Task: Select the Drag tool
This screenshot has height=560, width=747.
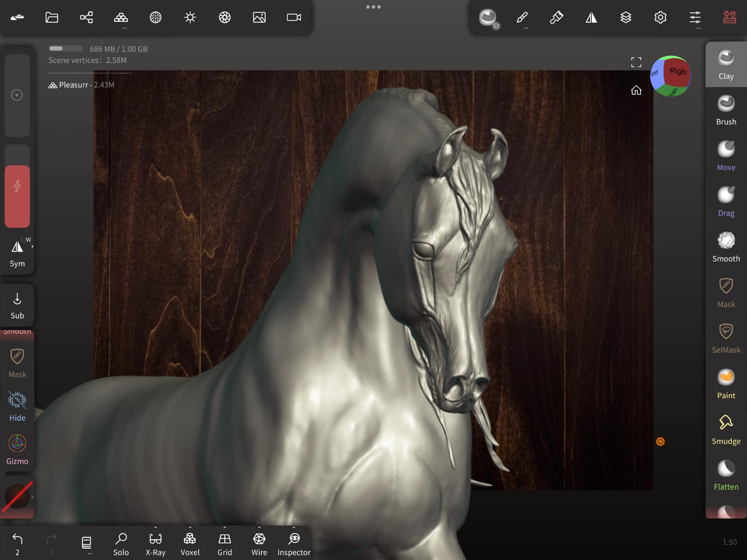Action: [726, 201]
